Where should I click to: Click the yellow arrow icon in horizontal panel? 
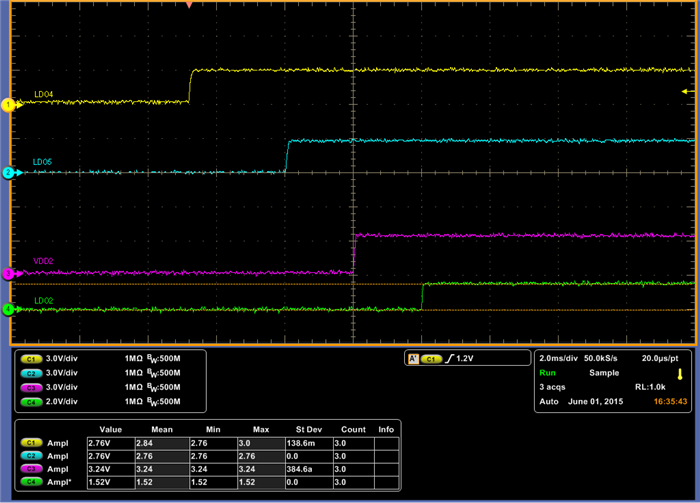point(680,375)
